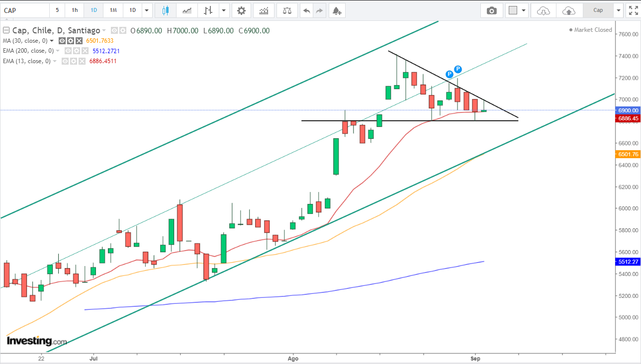Open settings gear for Cap, Chile series
641x364 pixels.
pyautogui.click(x=123, y=31)
